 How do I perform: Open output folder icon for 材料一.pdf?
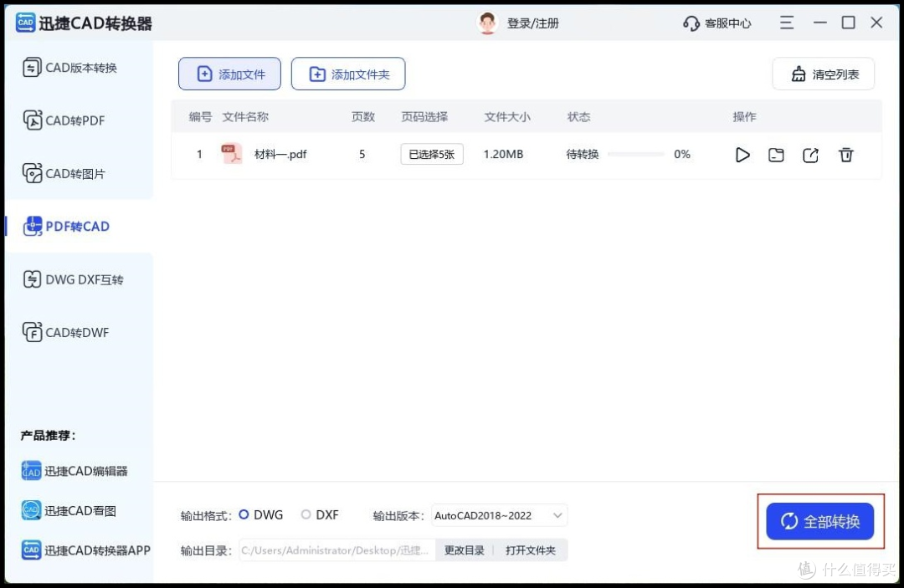776,155
